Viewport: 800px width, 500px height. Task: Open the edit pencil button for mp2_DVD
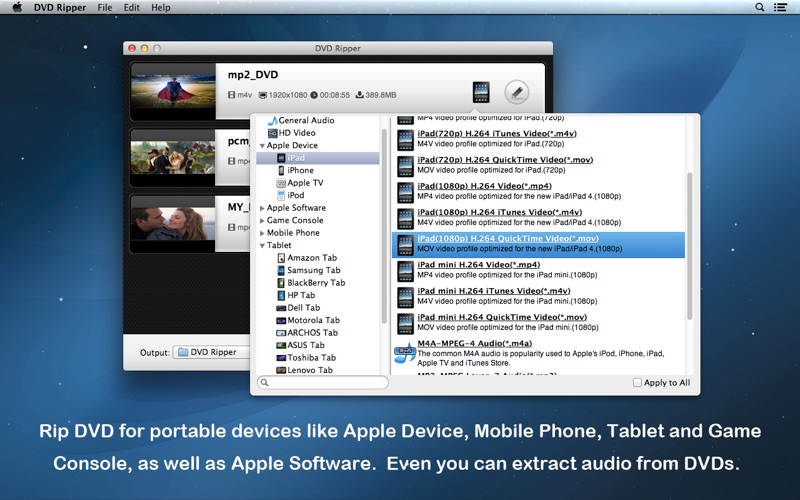516,92
